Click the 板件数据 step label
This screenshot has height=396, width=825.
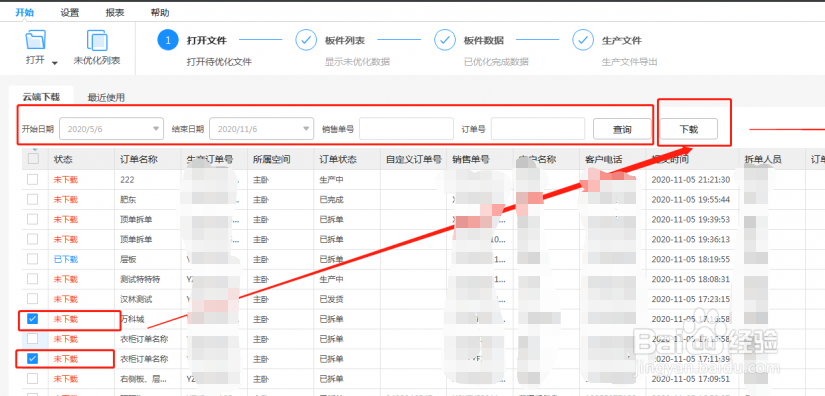pyautogui.click(x=483, y=40)
